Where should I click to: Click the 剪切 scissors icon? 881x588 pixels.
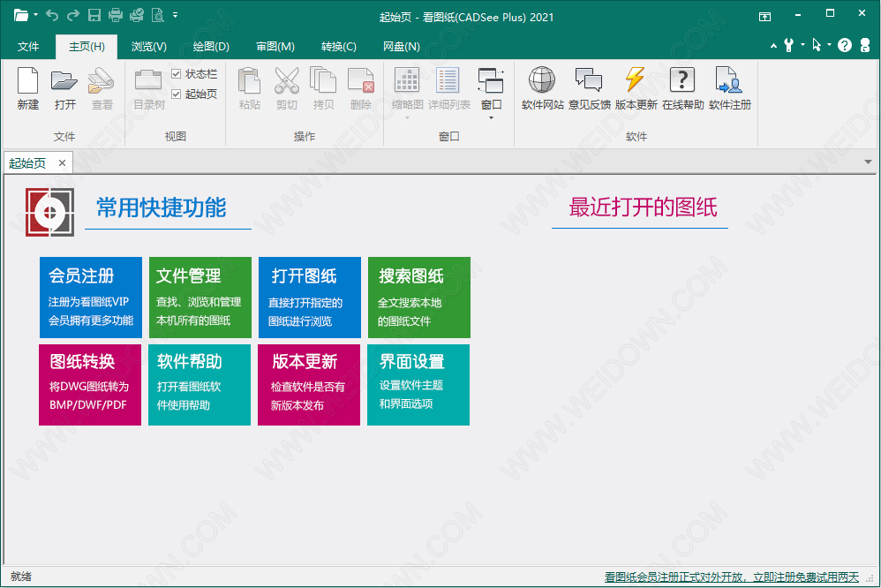tap(287, 89)
